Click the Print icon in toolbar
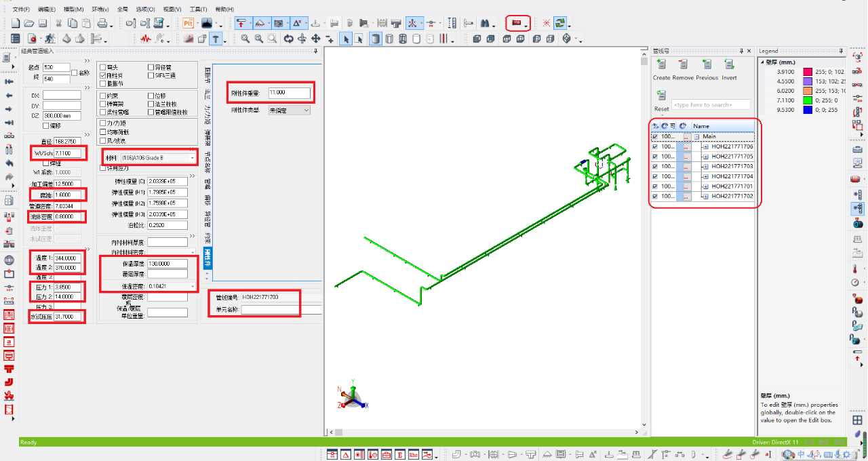This screenshot has height=461, width=868. 101,23
